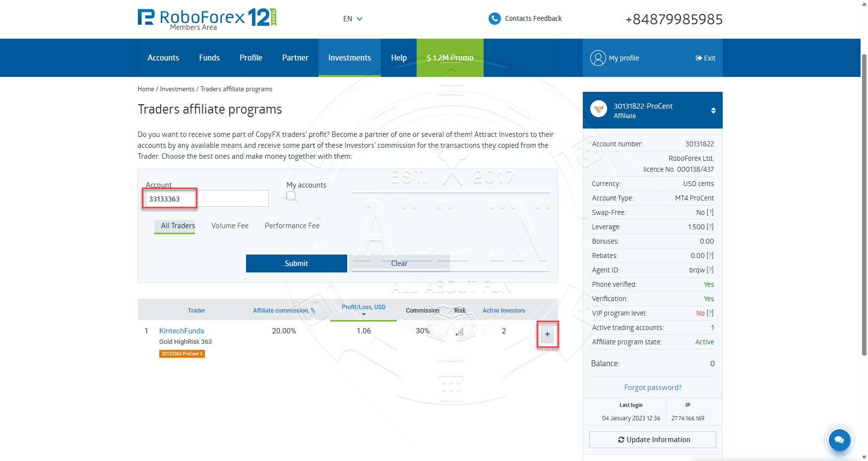Click the plus icon in KintechFunds row
Viewport: 868px width, 461px height.
pos(548,334)
